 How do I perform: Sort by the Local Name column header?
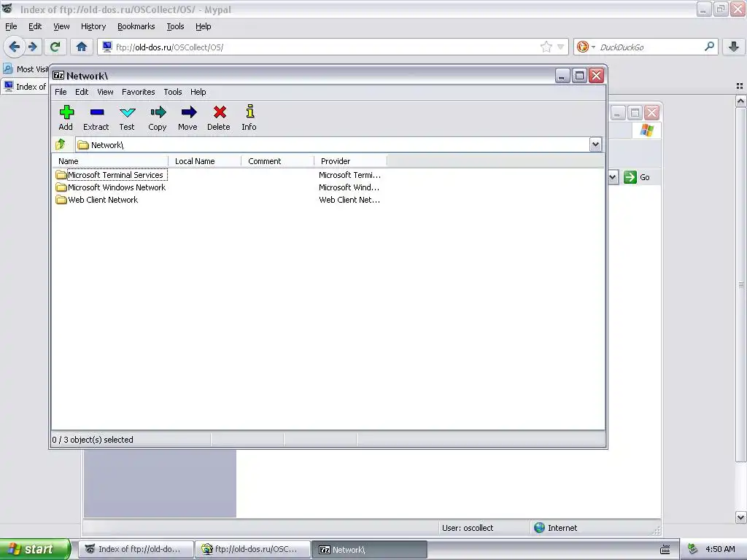[x=205, y=161]
